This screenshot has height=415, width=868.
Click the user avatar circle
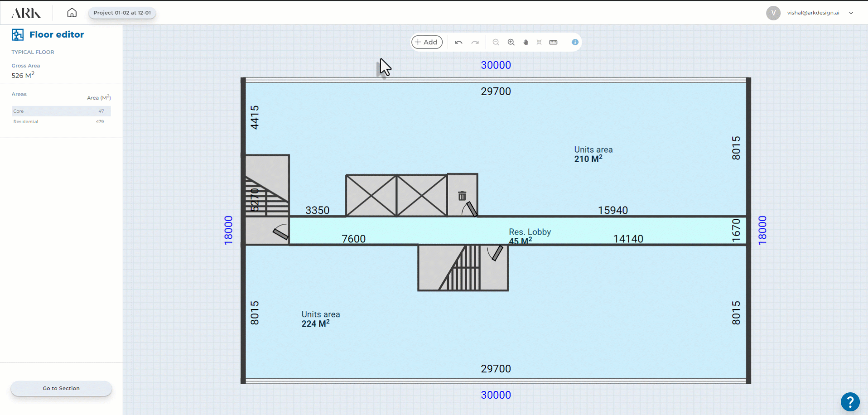(x=773, y=13)
